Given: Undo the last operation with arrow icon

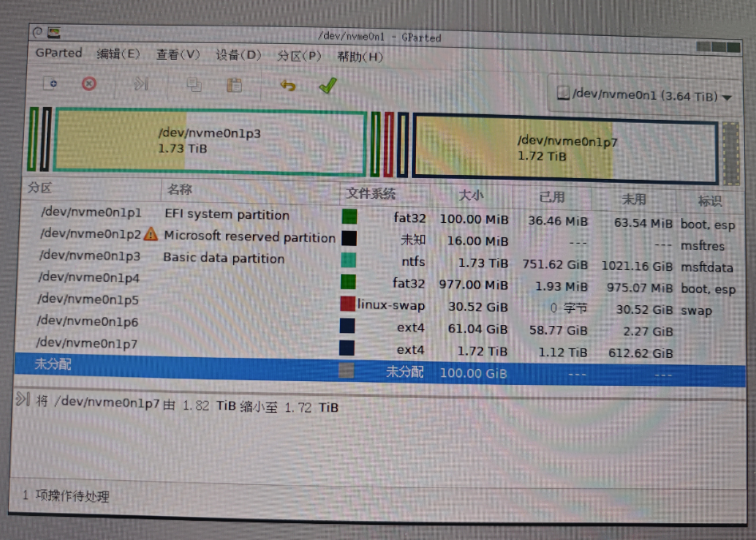Looking at the screenshot, I should 288,86.
